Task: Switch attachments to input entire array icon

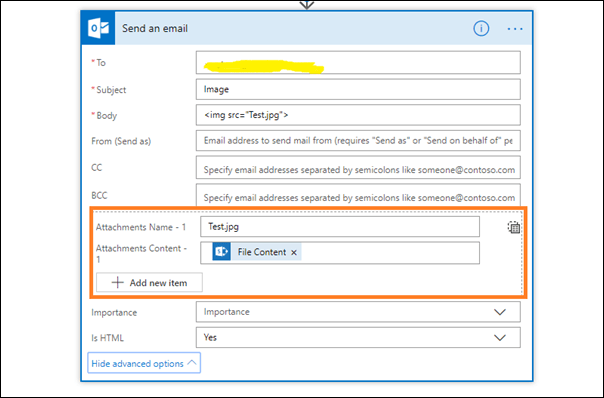Action: coord(513,227)
